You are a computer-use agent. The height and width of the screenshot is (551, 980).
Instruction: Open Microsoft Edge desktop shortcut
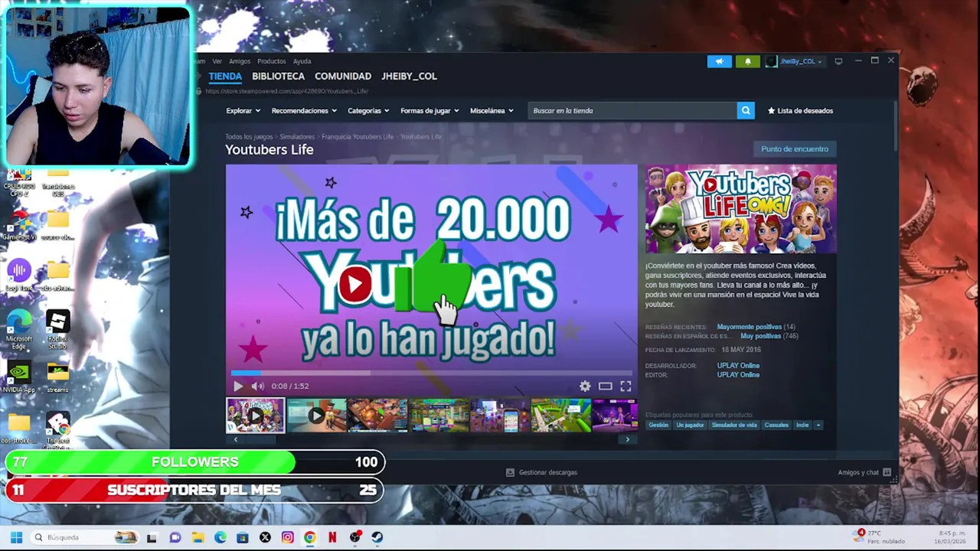(x=19, y=330)
